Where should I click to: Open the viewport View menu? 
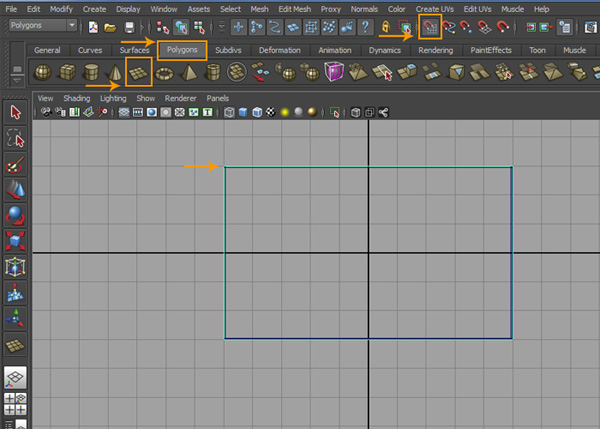click(45, 98)
